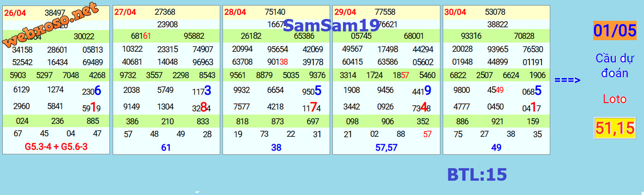The image size is (644, 195).
Task: Click the BTL:15 text
Action: pyautogui.click(x=477, y=174)
